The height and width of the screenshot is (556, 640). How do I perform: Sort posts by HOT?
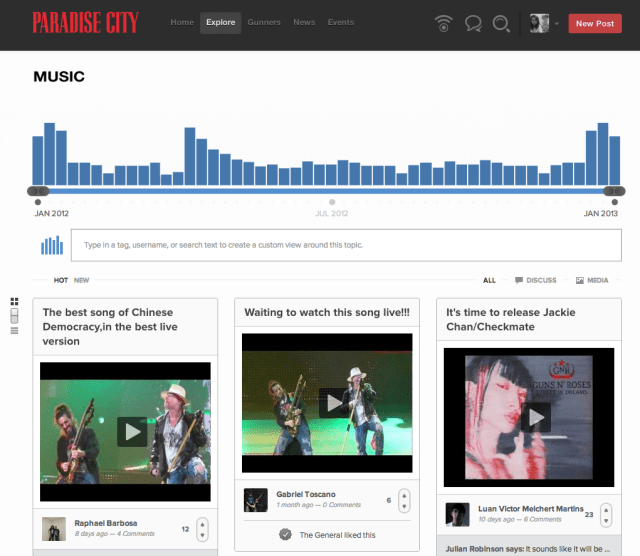click(61, 280)
